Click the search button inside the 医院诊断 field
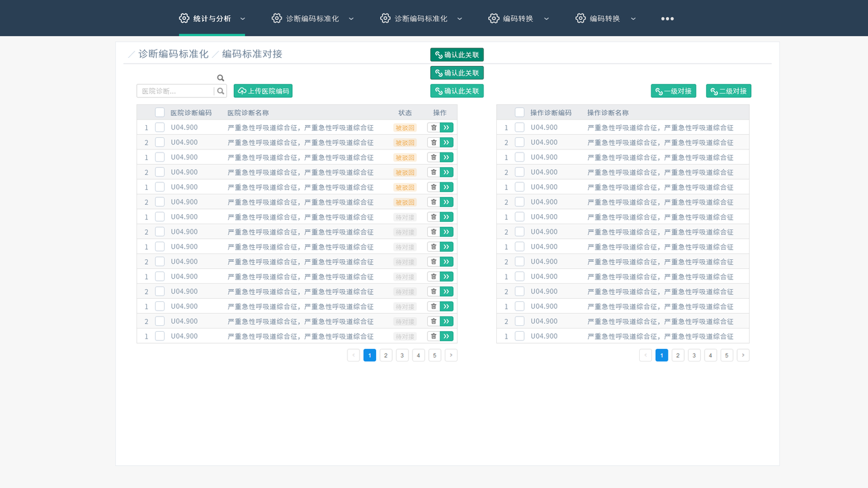Screen dimensions: 868x488 [220, 91]
